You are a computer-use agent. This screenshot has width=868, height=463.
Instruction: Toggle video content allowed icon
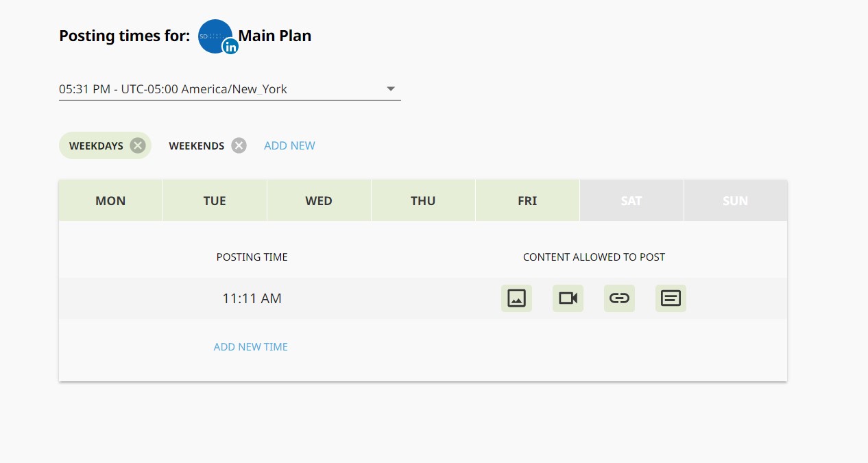tap(568, 298)
